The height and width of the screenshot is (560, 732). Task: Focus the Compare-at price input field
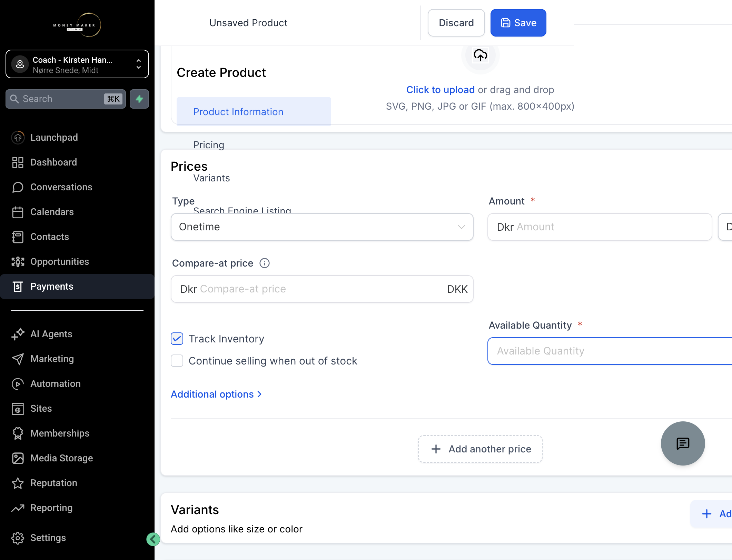(x=322, y=289)
